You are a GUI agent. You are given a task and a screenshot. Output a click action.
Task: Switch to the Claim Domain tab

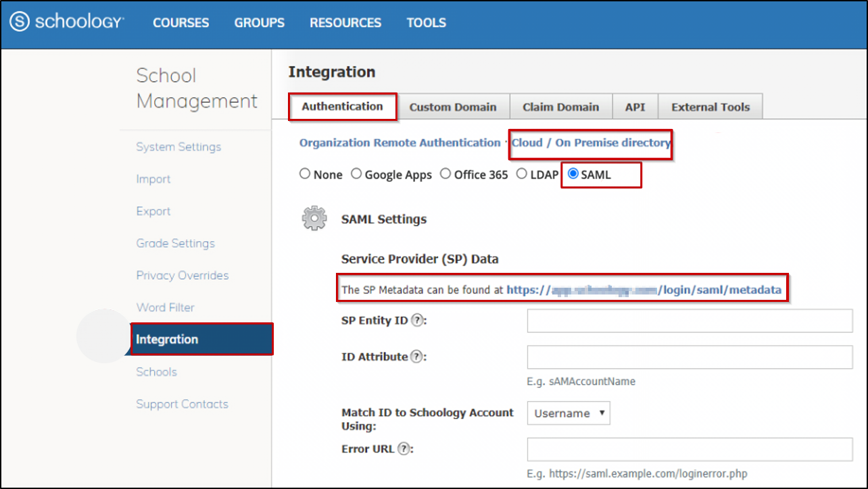click(x=560, y=106)
